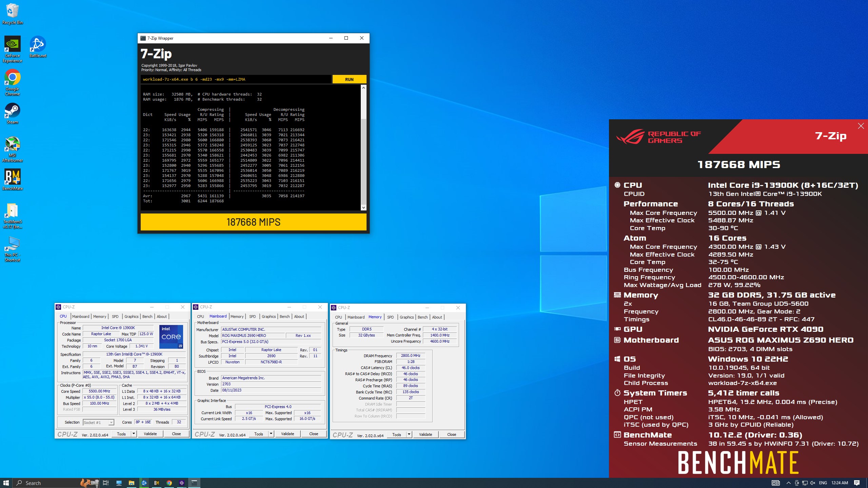Click Tools button in CPU-Z CPU window

(x=121, y=434)
